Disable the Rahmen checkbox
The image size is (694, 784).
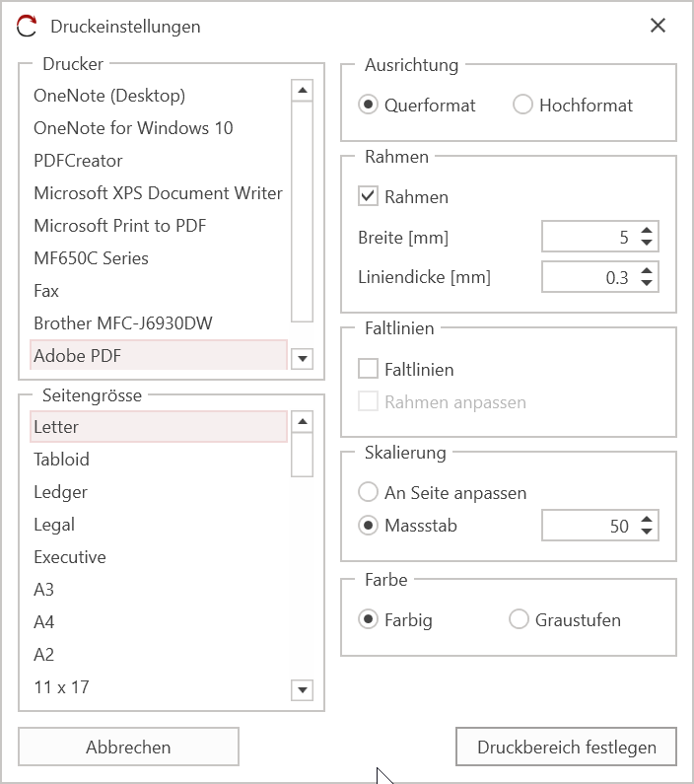368,196
